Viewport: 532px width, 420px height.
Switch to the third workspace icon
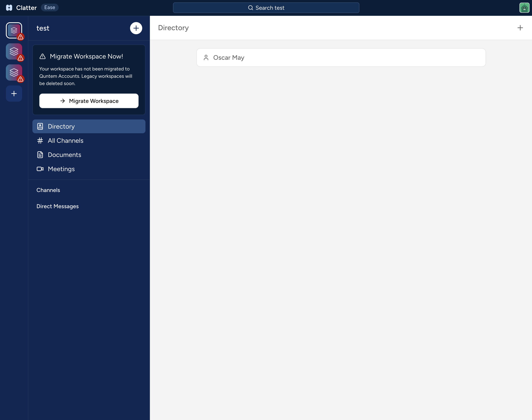point(14,72)
